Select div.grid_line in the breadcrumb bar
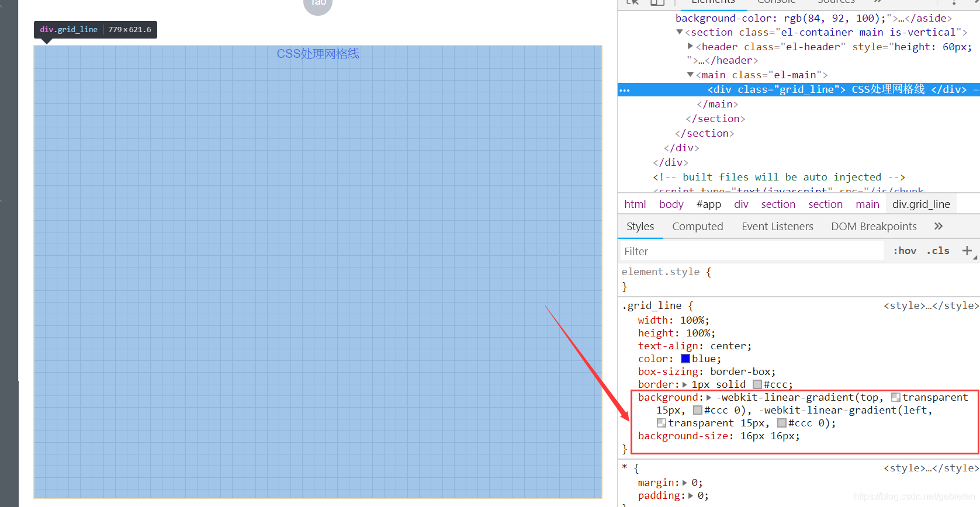980x507 pixels. point(921,204)
